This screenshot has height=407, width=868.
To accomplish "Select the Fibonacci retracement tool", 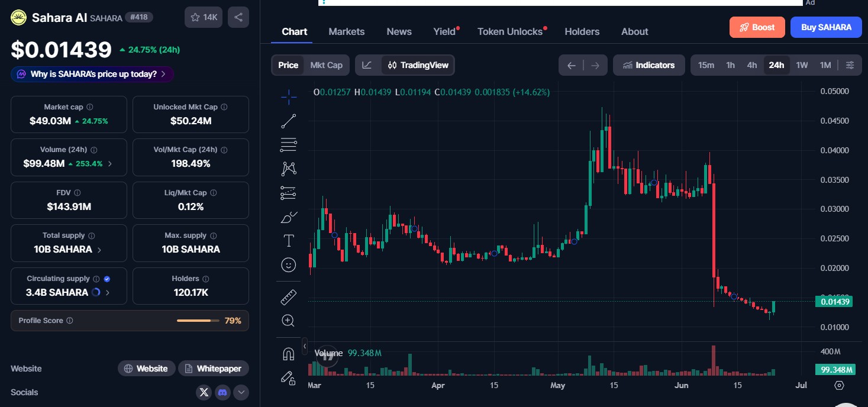I will 289,144.
